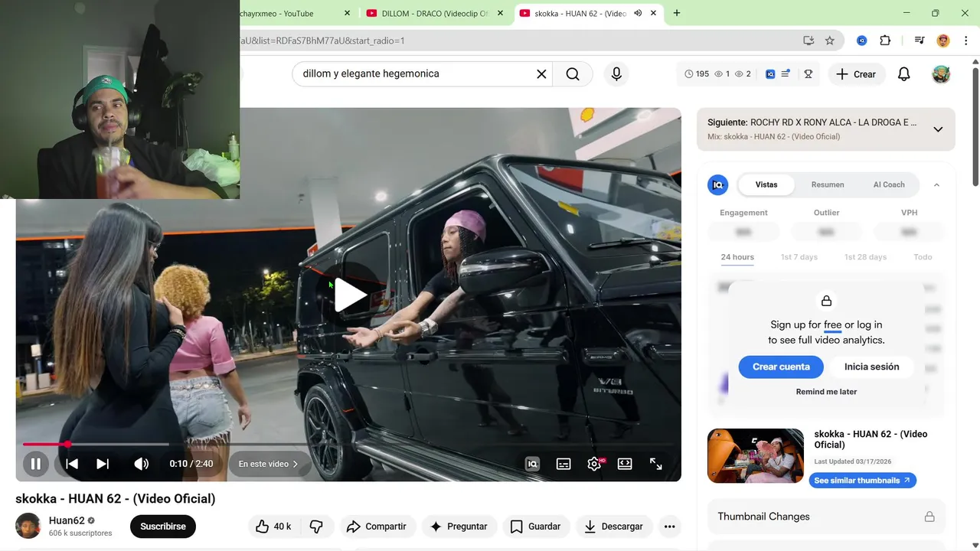This screenshot has width=980, height=551.
Task: Toggle subtitles in the video player
Action: [563, 464]
